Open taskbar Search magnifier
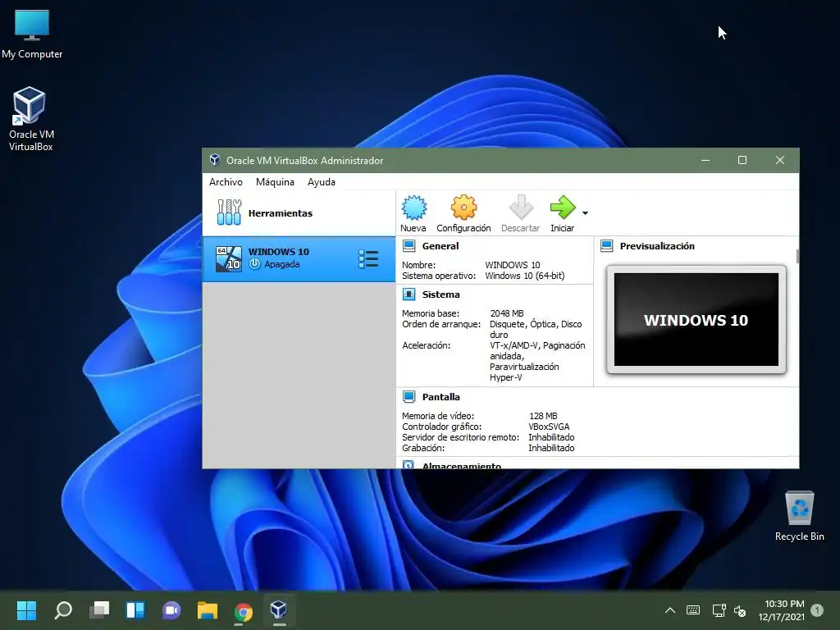Screen dimensions: 840x630 63,610
